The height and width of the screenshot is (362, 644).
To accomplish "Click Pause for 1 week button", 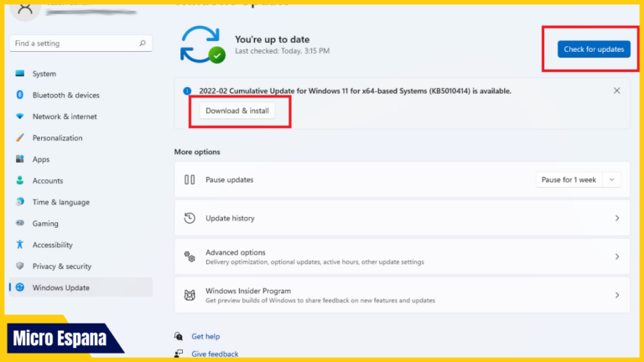I will [x=569, y=179].
